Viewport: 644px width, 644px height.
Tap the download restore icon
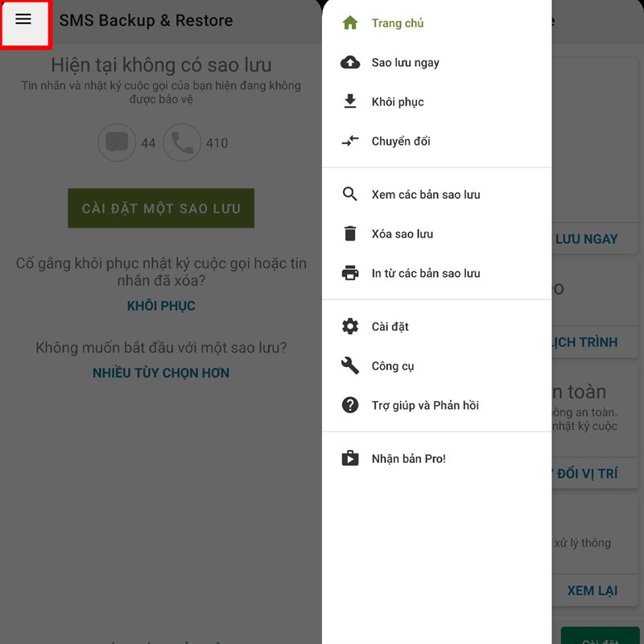coord(350,101)
